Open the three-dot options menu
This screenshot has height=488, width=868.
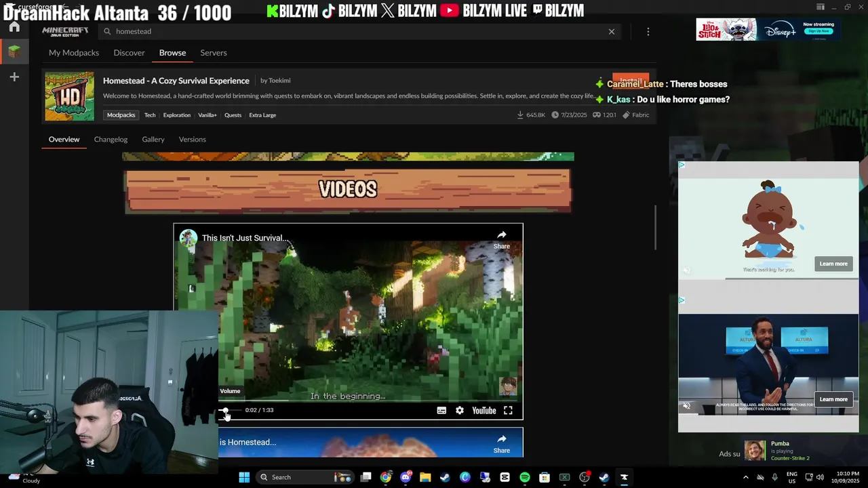(648, 32)
